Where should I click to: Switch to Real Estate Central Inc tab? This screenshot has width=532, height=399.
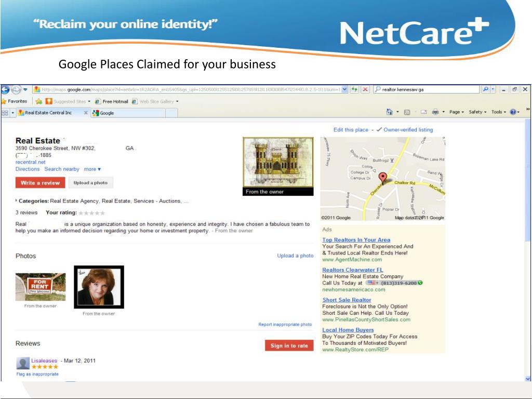pos(49,113)
